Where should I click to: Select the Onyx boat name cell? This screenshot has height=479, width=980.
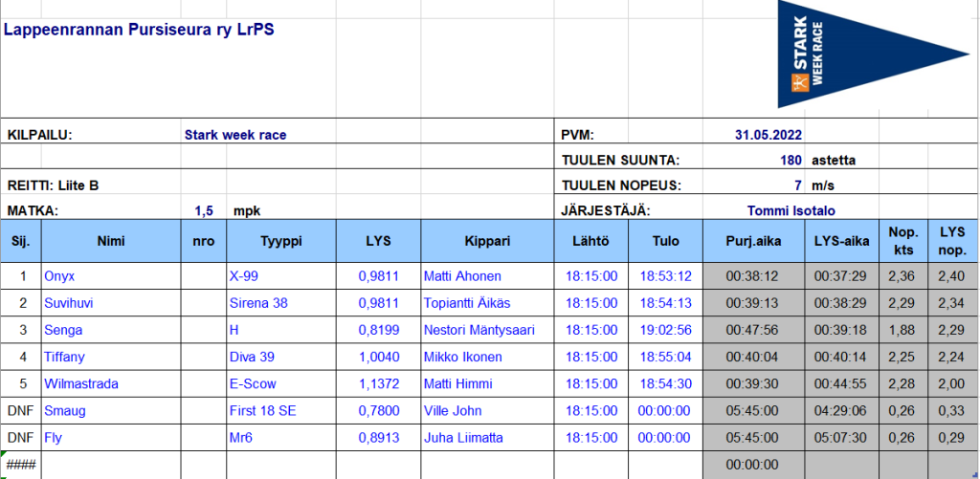point(111,276)
